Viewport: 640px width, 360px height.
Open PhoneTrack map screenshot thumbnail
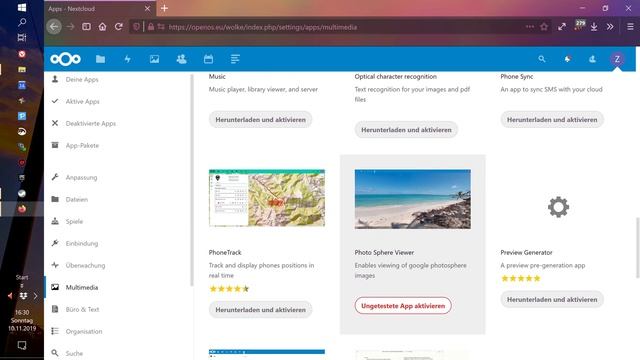coord(267,198)
